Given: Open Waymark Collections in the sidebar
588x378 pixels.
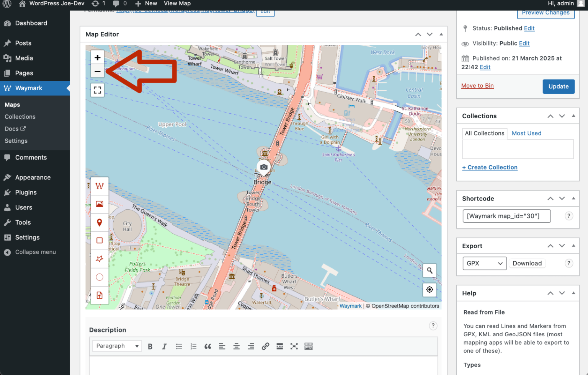Looking at the screenshot, I should (20, 116).
